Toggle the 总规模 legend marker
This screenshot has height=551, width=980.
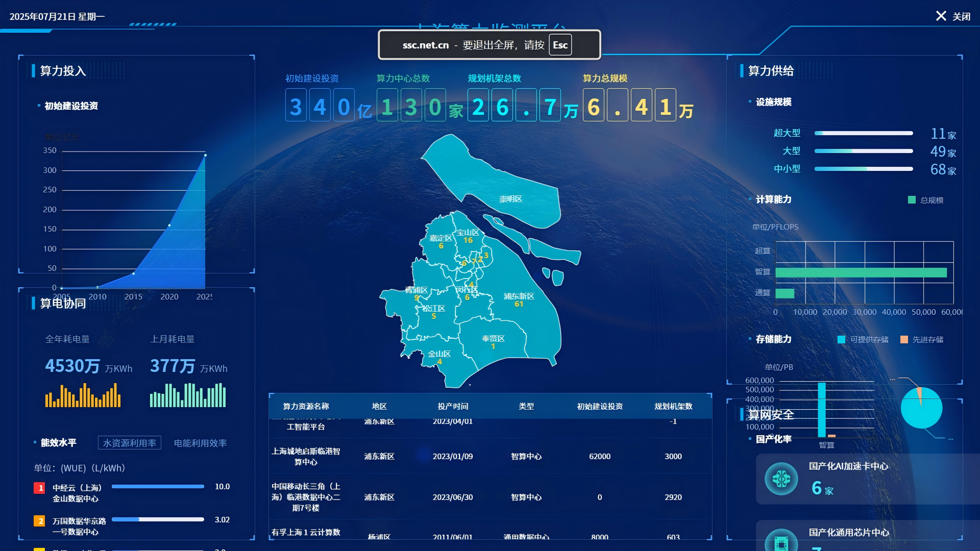point(912,200)
